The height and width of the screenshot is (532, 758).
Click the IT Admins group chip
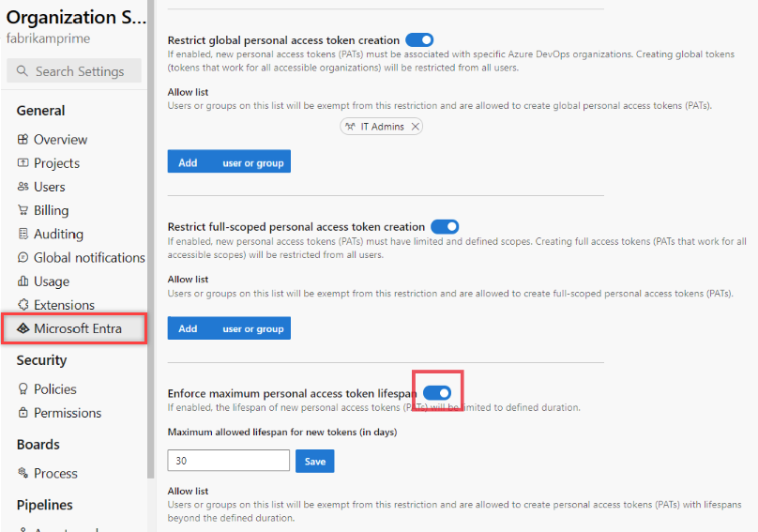click(381, 127)
